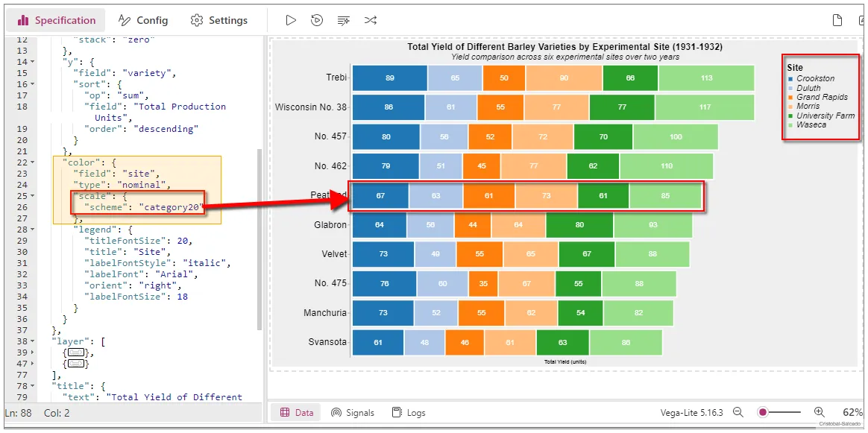Fold the "scale" block at line 25
Screen dimensions: 868x433
[x=32, y=196]
